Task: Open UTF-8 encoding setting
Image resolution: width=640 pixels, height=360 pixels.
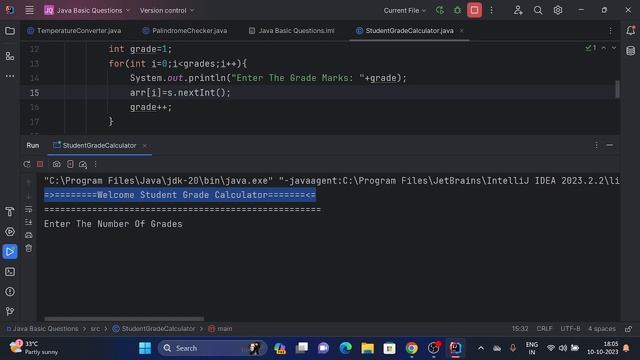Action: pos(570,329)
